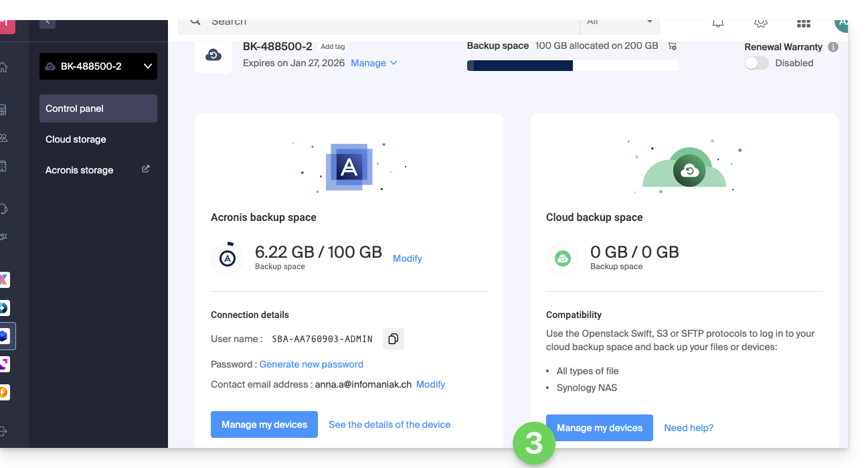The image size is (868, 468).
Task: Click the BK-488500-2 title heading
Action: click(278, 46)
